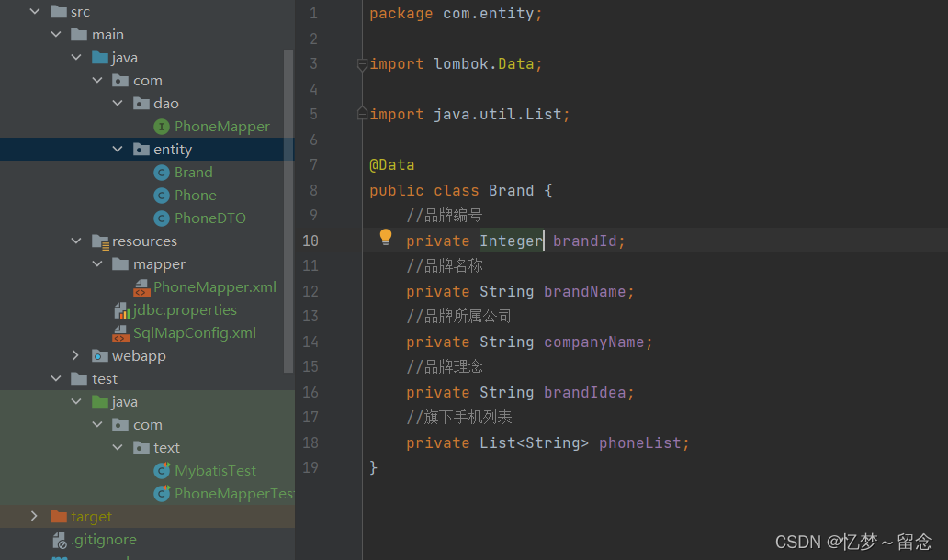Select the SqlMapConfig.xml file name
Viewport: 948px width, 560px height.
[194, 333]
